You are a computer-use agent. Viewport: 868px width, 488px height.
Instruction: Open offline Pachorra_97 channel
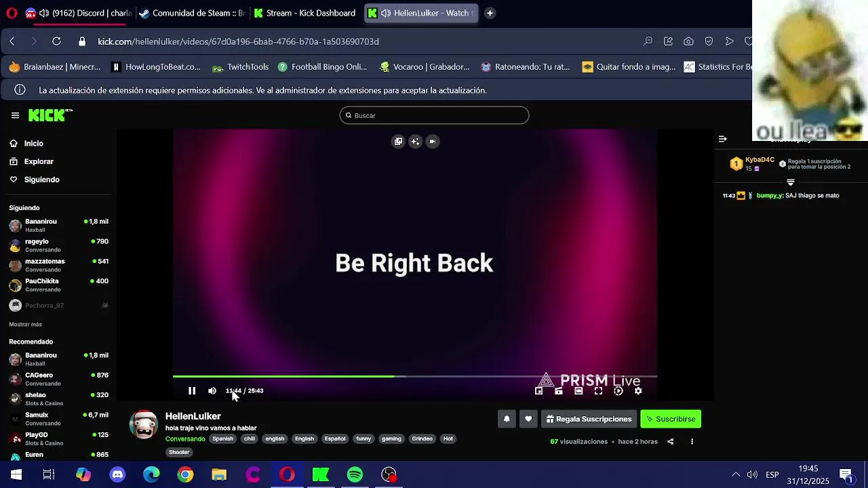[58, 306]
